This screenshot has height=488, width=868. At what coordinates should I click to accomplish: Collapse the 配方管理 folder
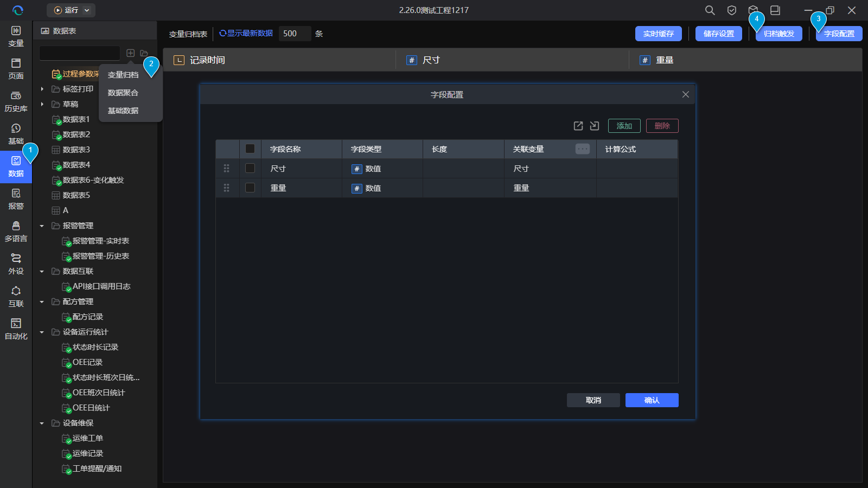click(42, 301)
